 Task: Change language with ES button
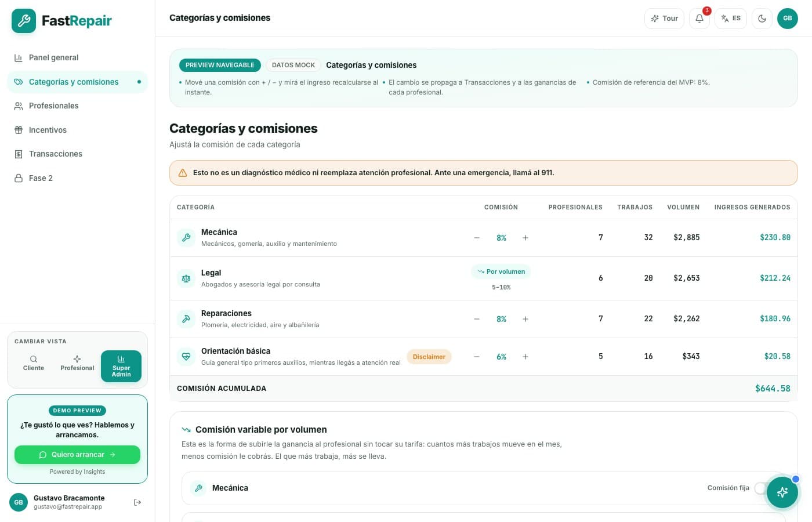pyautogui.click(x=731, y=19)
